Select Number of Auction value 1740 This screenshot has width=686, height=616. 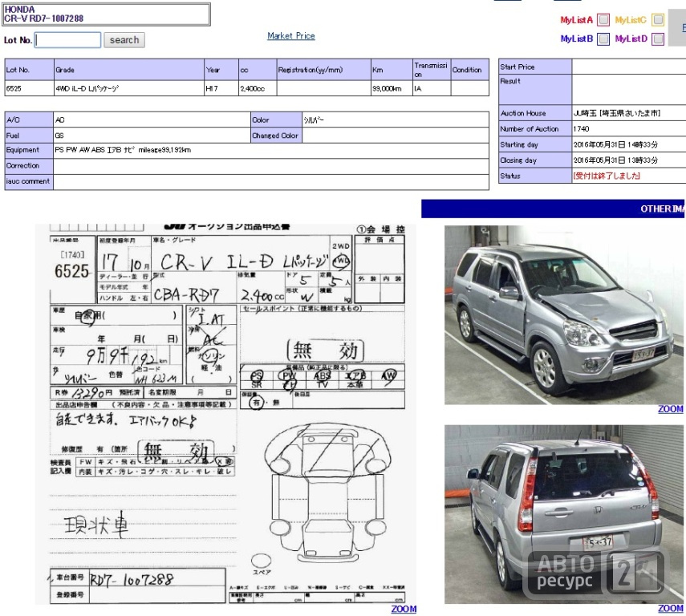click(x=582, y=129)
